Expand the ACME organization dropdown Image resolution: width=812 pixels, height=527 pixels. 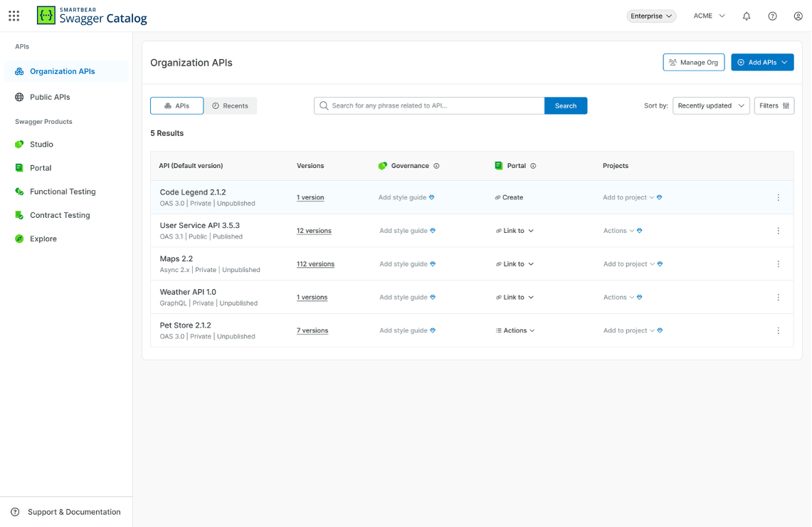click(709, 16)
